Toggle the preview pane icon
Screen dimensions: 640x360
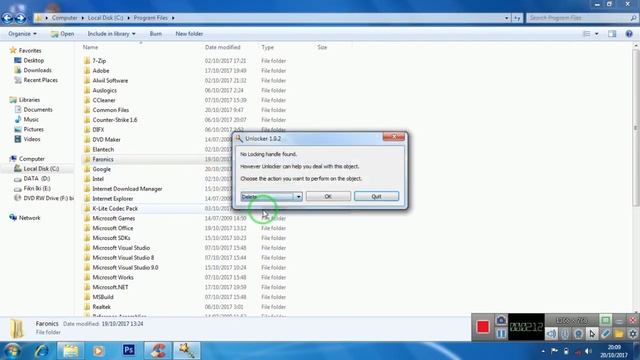612,34
